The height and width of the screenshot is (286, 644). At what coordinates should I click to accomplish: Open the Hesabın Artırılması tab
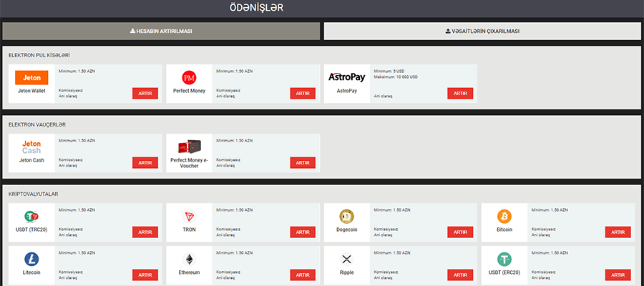point(161,31)
